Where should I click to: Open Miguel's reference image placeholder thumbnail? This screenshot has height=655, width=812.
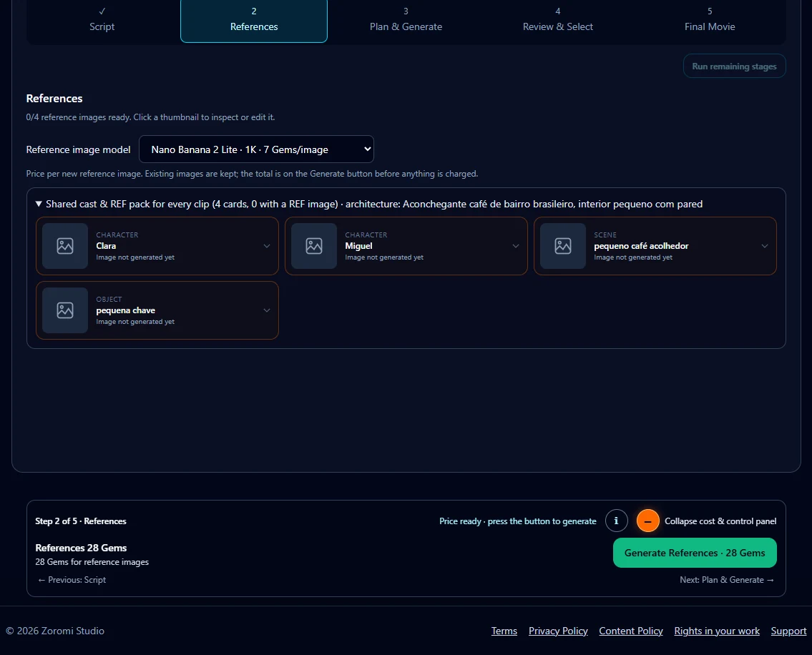coord(314,246)
